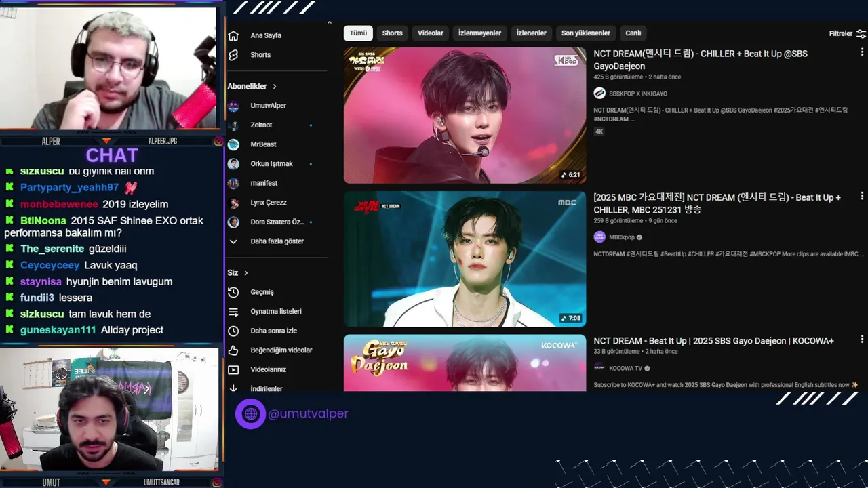
Task: Click chat username The_serenite
Action: [52, 249]
